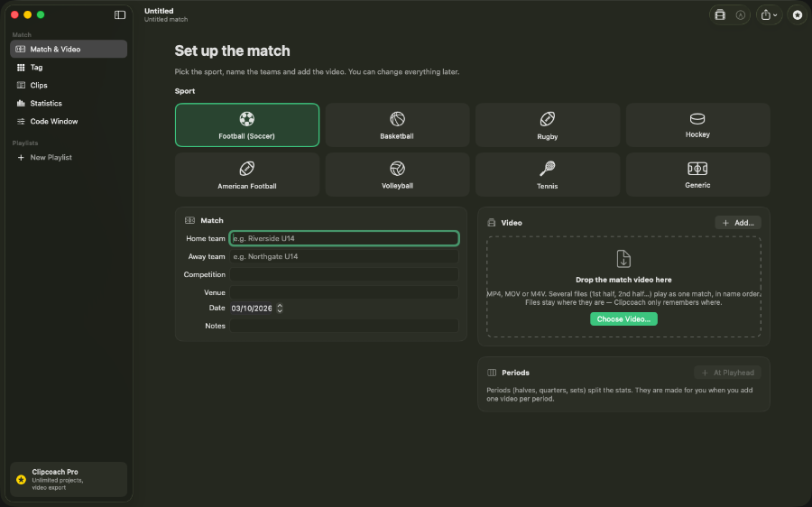Screen dimensions: 812x507
Task: Choose the American Football card
Action: point(247,174)
